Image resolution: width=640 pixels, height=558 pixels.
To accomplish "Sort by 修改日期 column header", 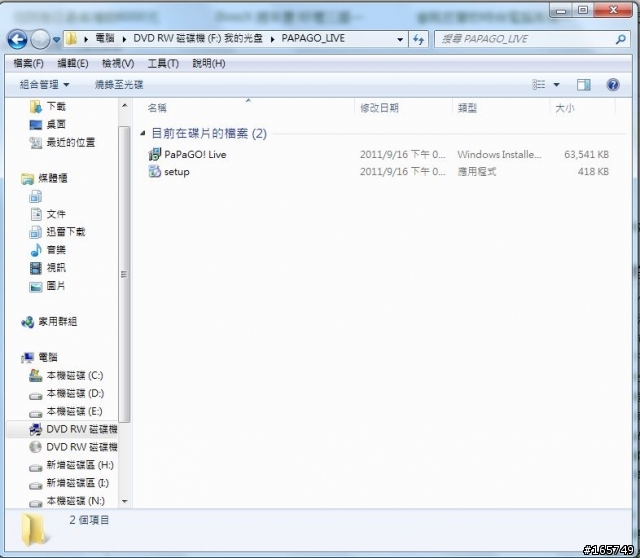I will coord(379,108).
